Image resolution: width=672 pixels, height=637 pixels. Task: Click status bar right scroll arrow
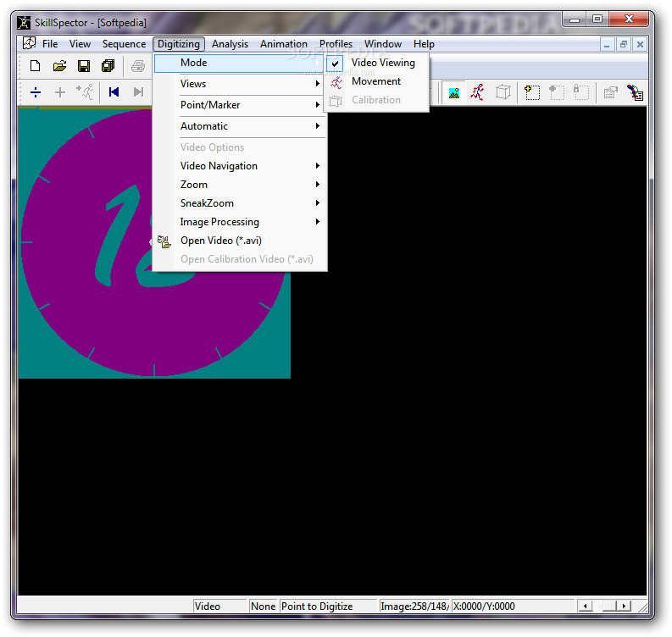click(624, 607)
